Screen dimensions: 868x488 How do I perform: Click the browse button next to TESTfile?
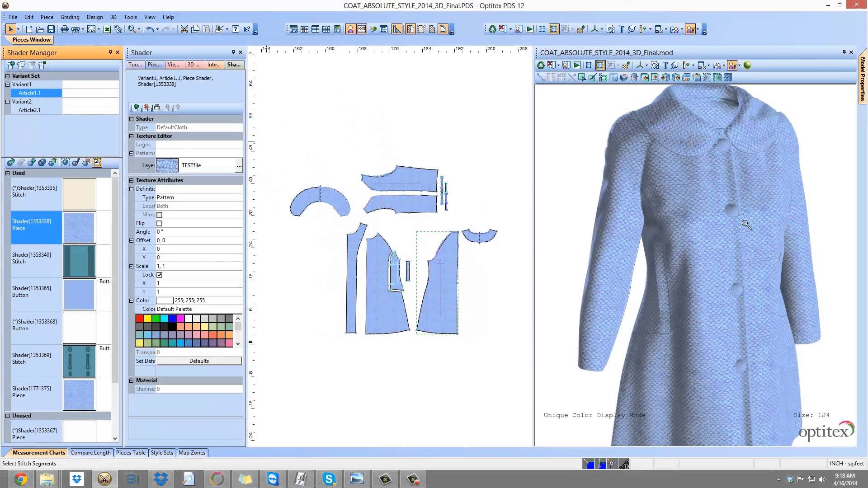pos(239,165)
